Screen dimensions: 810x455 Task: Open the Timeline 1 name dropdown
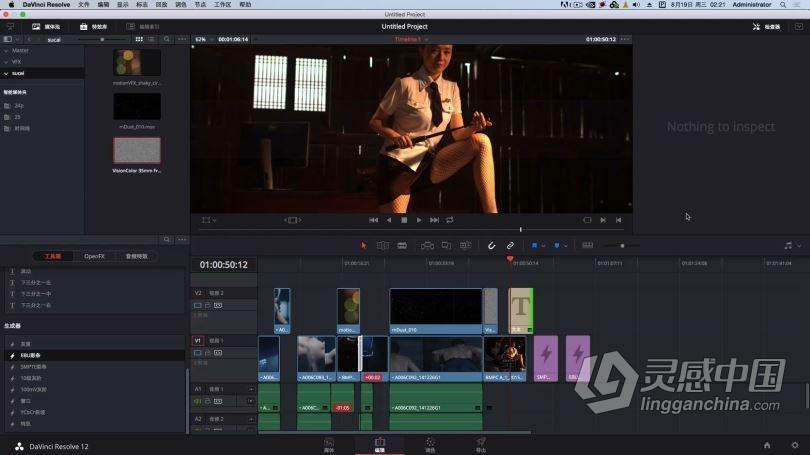coord(411,39)
